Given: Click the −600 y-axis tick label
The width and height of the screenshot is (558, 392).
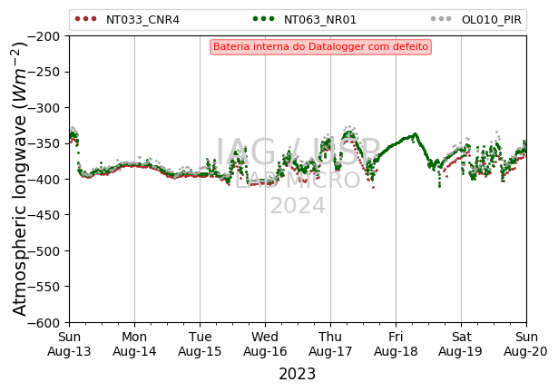Looking at the screenshot, I should point(44,322).
